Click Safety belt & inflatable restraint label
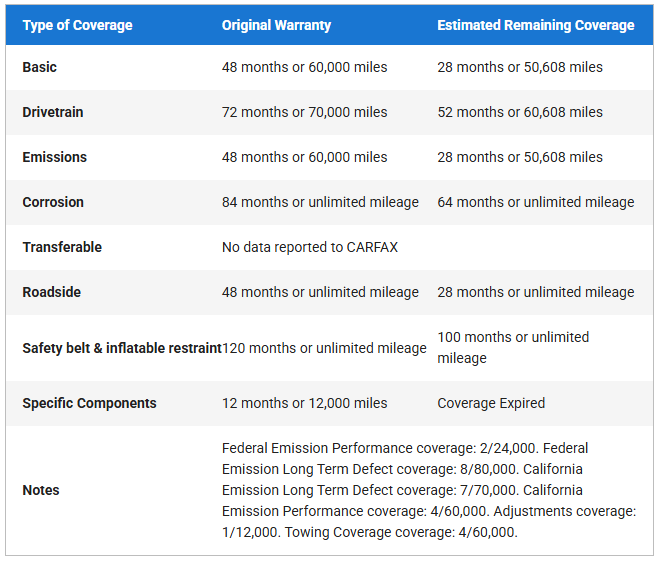Viewport: 660px width, 561px height. (121, 348)
